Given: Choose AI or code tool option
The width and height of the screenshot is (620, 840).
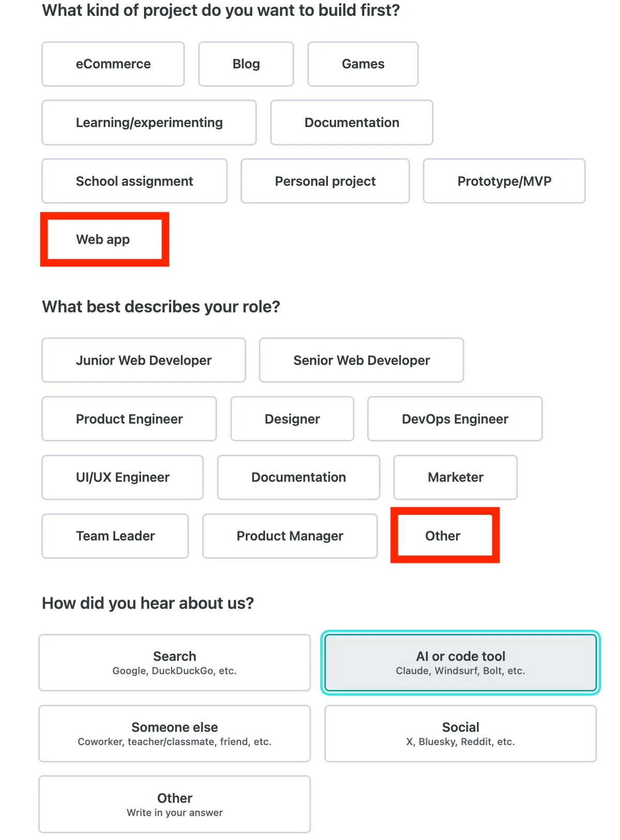Looking at the screenshot, I should 460,663.
